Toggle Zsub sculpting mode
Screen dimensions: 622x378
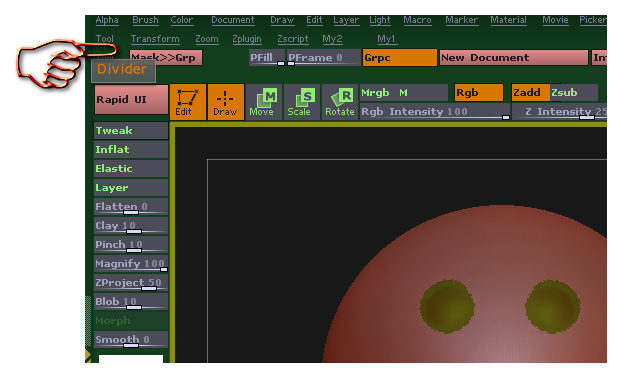[574, 93]
